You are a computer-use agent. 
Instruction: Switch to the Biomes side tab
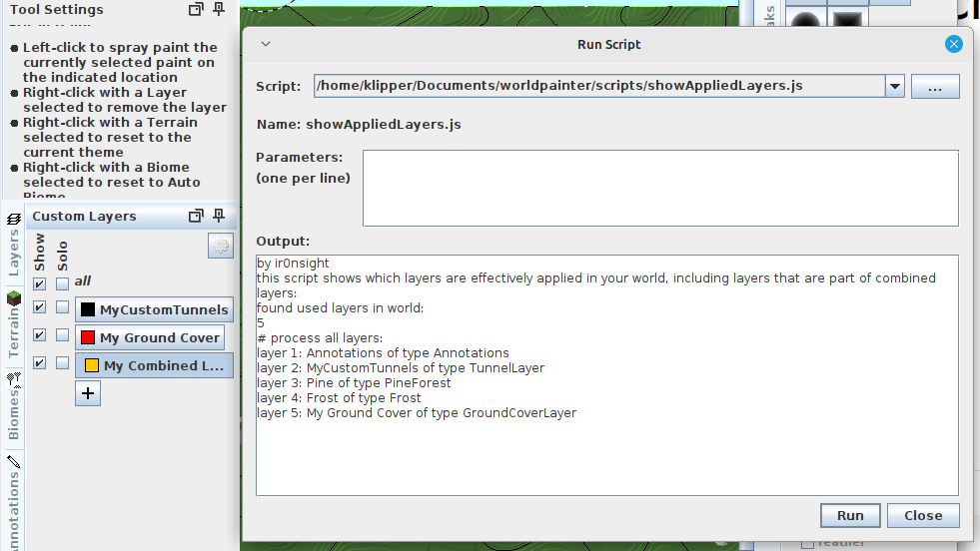(x=14, y=407)
